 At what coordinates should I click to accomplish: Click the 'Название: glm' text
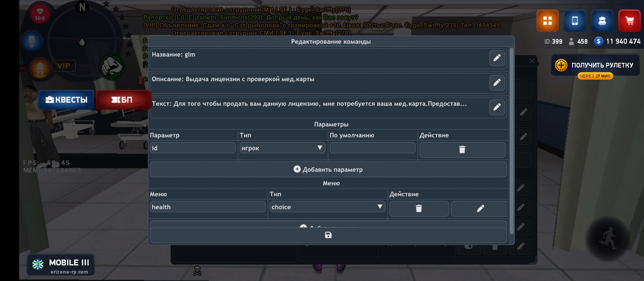tap(173, 55)
